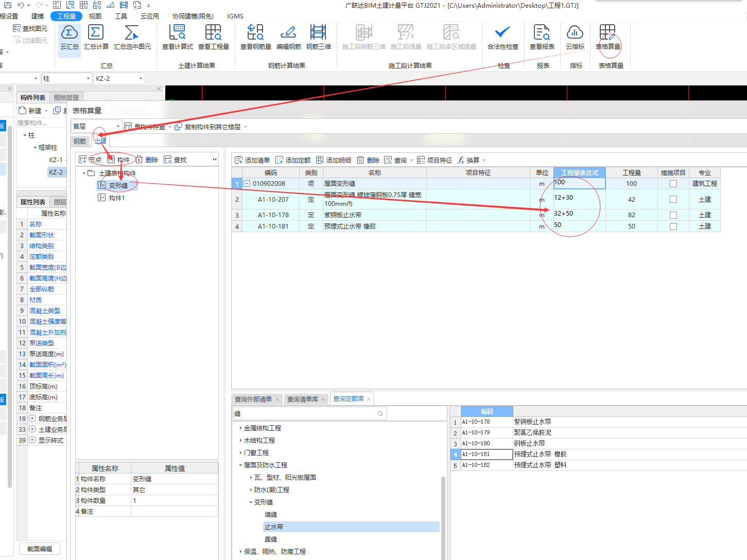
Task: Open 钢筋三维 rebar 3D view
Action: pyautogui.click(x=318, y=38)
